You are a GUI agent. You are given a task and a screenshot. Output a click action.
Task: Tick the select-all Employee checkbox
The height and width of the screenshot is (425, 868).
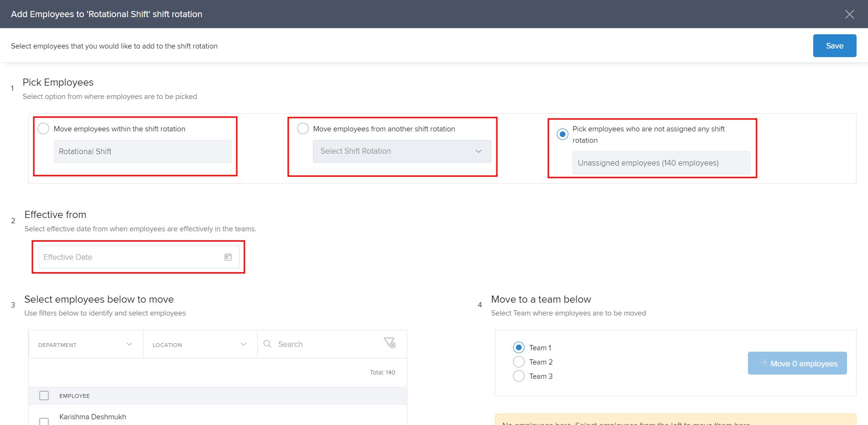pyautogui.click(x=44, y=395)
